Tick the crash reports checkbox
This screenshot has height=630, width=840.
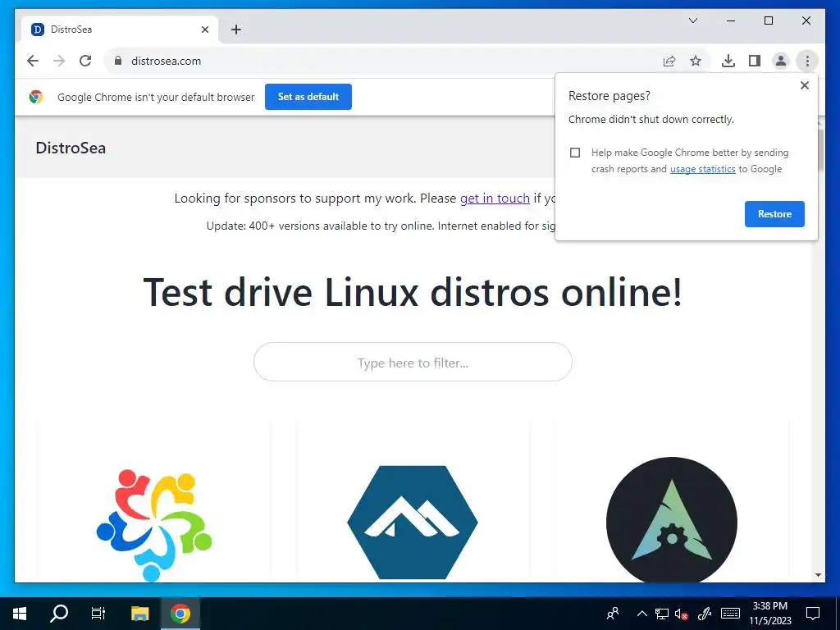coord(575,153)
